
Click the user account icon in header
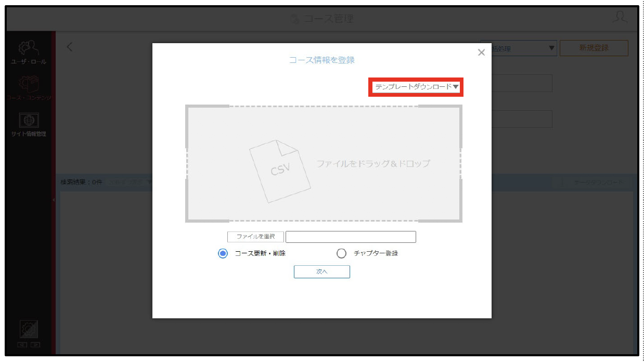coord(620,17)
